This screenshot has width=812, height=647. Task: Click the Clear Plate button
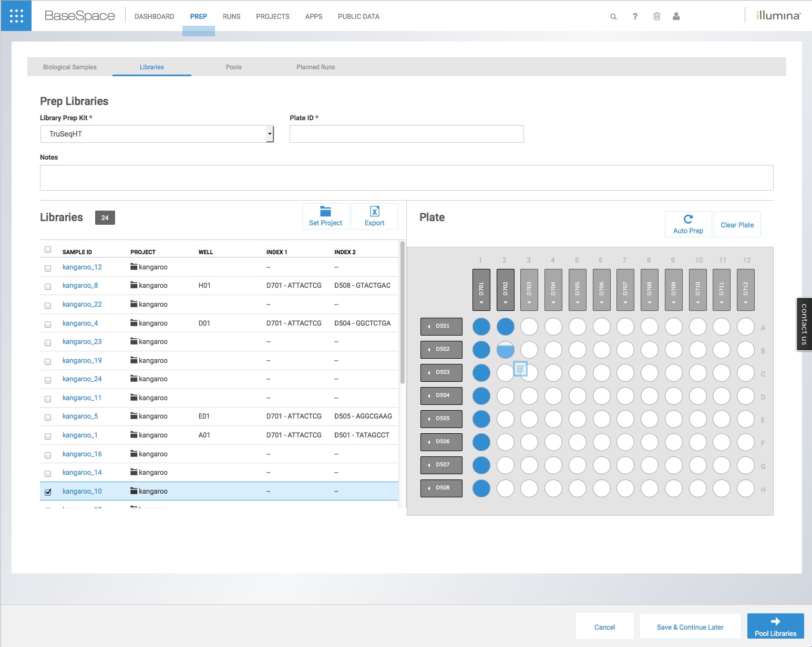click(x=737, y=224)
